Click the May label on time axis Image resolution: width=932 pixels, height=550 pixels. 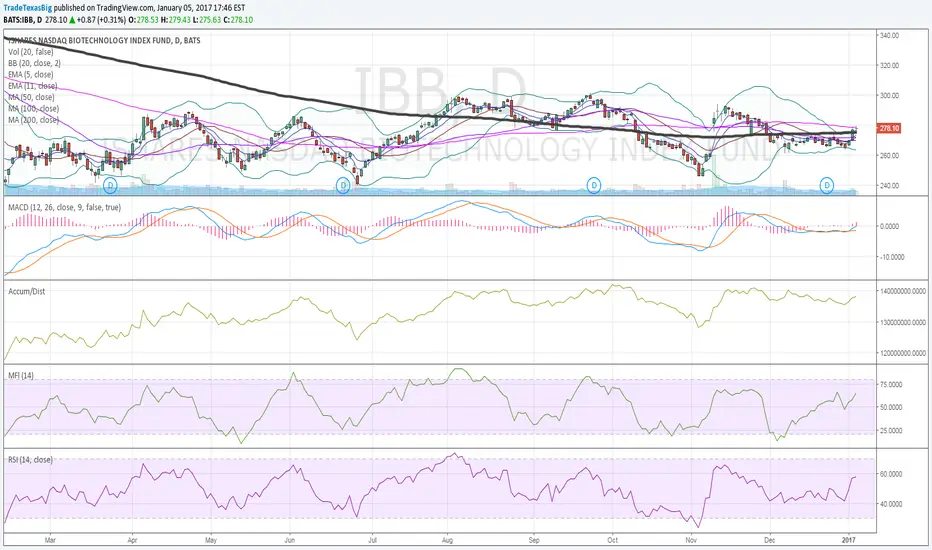tap(211, 540)
